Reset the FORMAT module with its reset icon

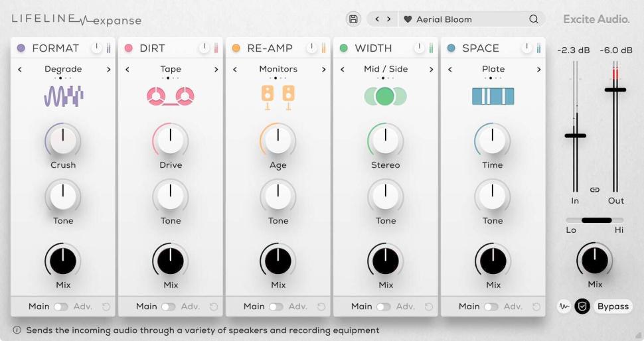pyautogui.click(x=106, y=307)
